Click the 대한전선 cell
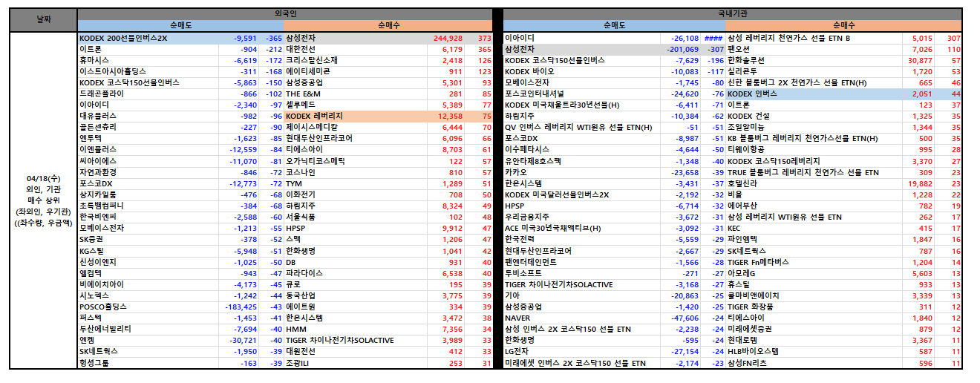 [x=356, y=49]
